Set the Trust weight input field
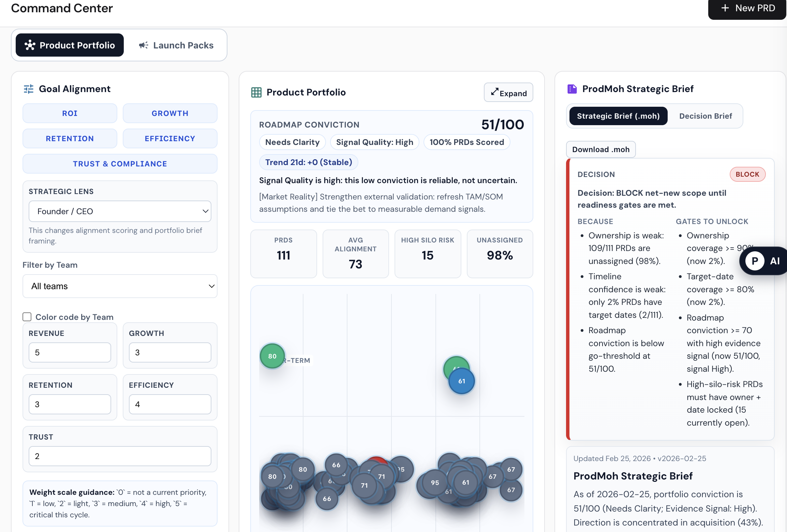Image resolution: width=787 pixels, height=532 pixels. [x=120, y=456]
